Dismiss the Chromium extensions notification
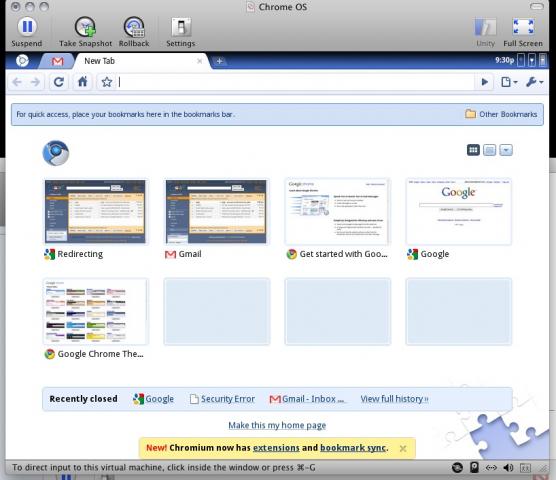 tap(403, 448)
